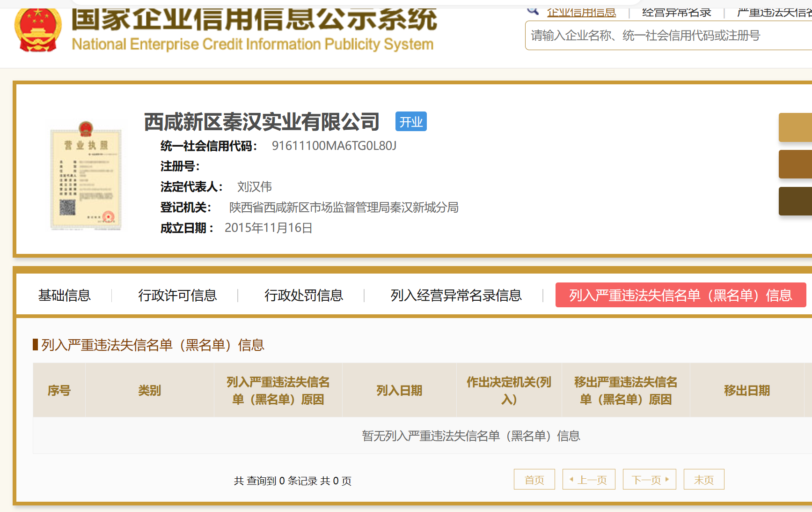Viewport: 812px width, 512px height.
Task: Go to next page with 下一页
Action: point(650,479)
